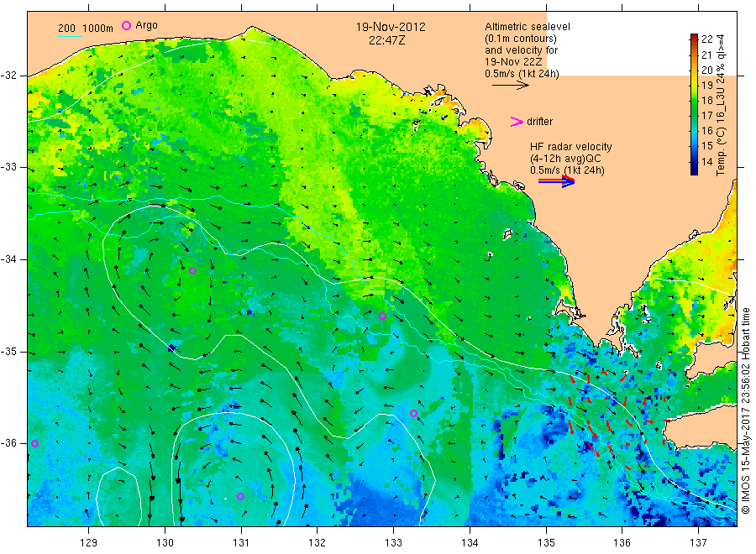Click the '22:47Z' time label
This screenshot has width=756, height=554.
[386, 40]
